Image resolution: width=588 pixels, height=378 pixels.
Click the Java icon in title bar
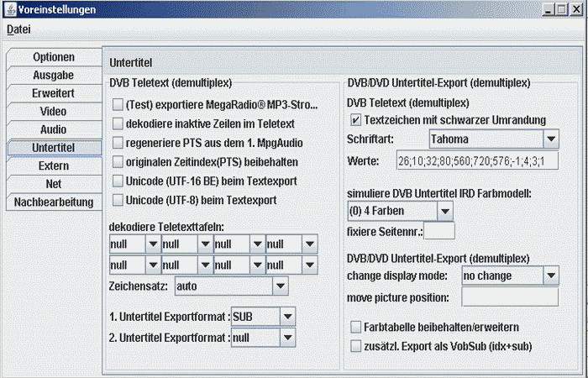[9, 9]
